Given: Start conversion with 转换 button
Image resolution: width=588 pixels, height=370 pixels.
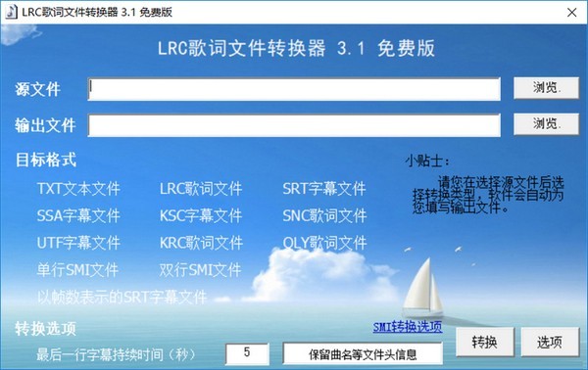Looking at the screenshot, I should (x=484, y=342).
